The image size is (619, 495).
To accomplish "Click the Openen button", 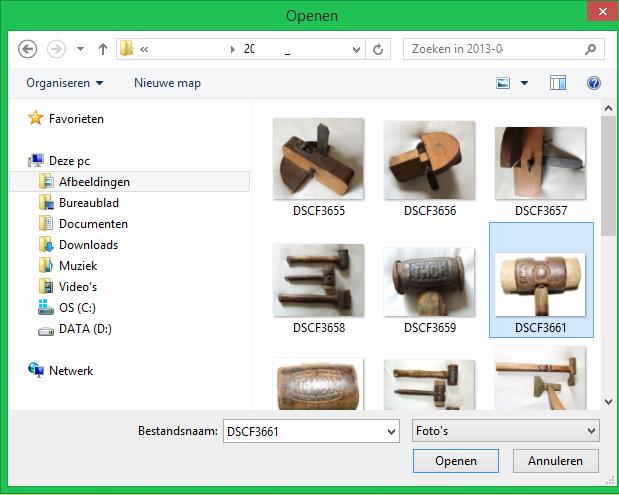I will 456,461.
